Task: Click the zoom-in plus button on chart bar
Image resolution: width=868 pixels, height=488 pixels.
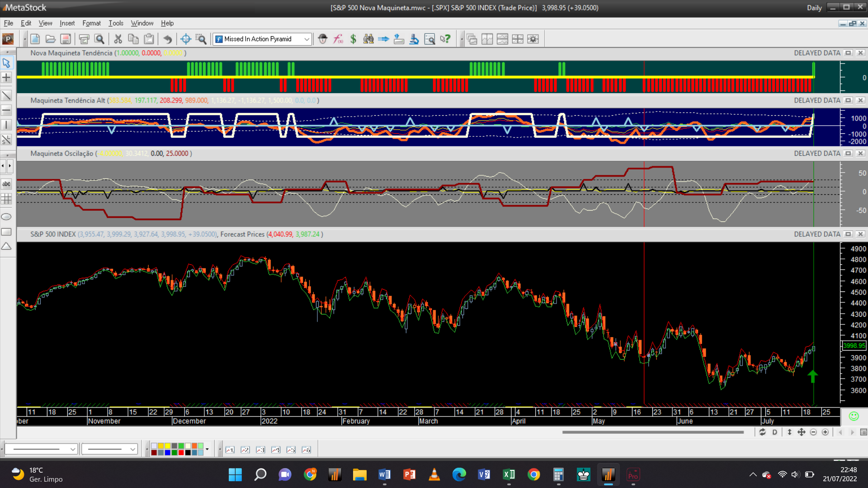Action: coord(825,432)
